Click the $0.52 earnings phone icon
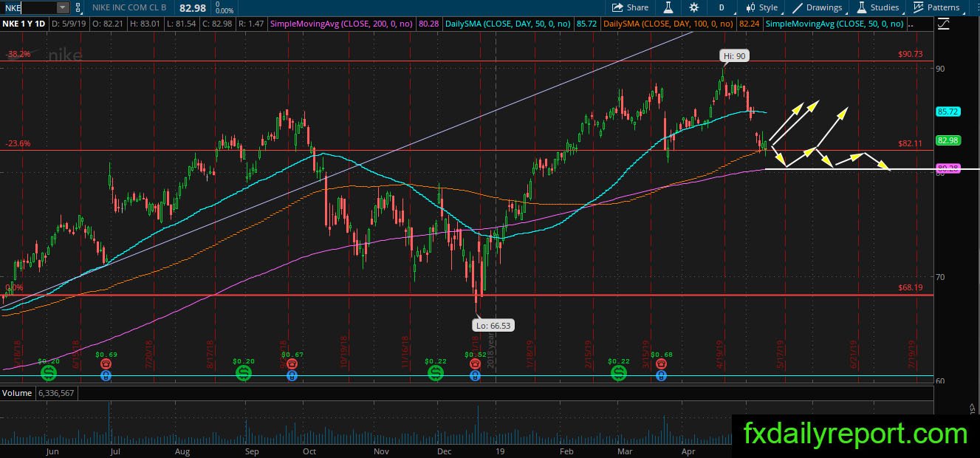The height and width of the screenshot is (458, 980). pyautogui.click(x=474, y=364)
